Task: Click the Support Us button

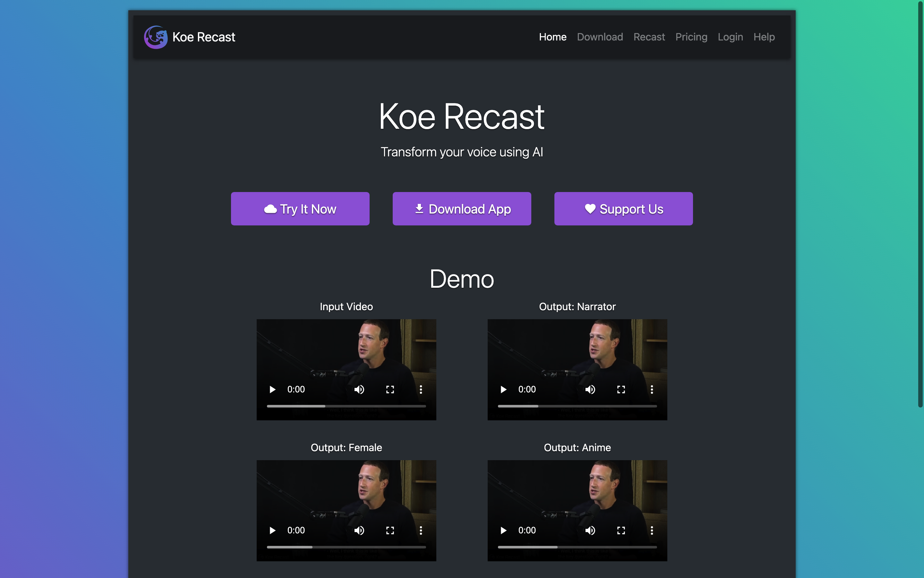Action: (623, 209)
